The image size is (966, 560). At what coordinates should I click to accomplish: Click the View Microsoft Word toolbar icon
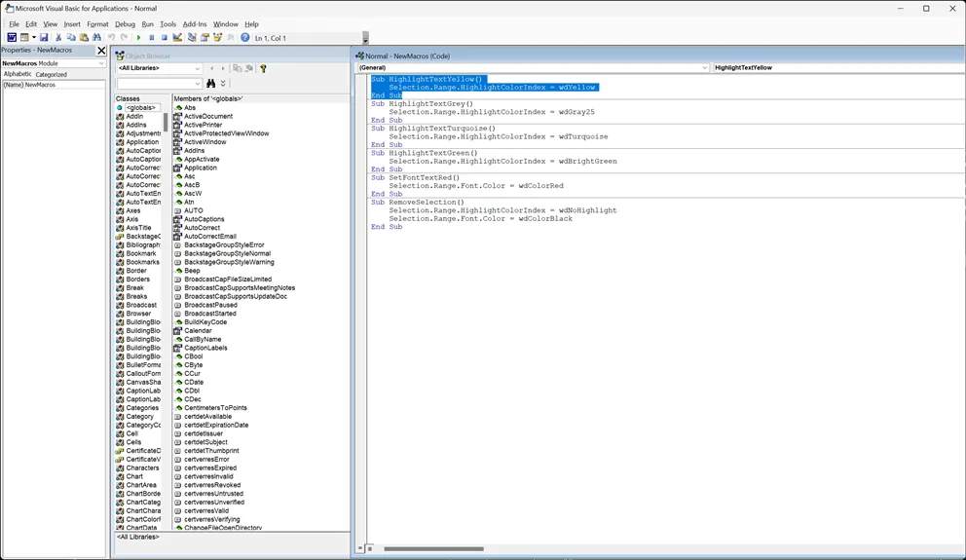12,38
